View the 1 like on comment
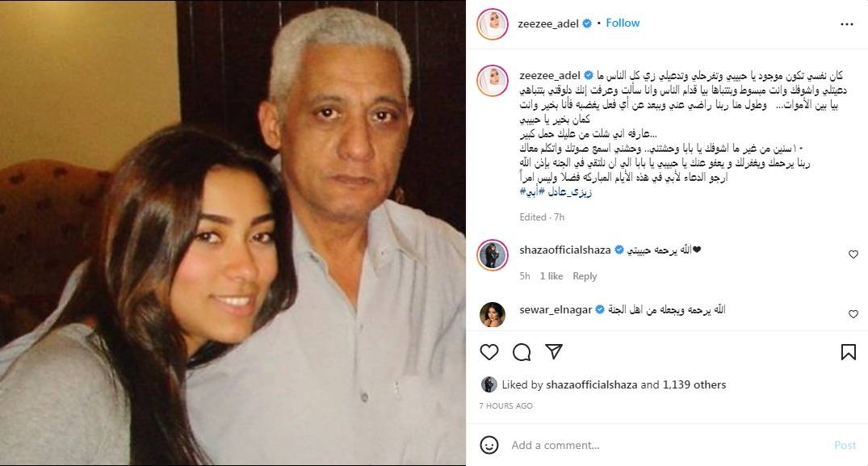 pos(551,276)
